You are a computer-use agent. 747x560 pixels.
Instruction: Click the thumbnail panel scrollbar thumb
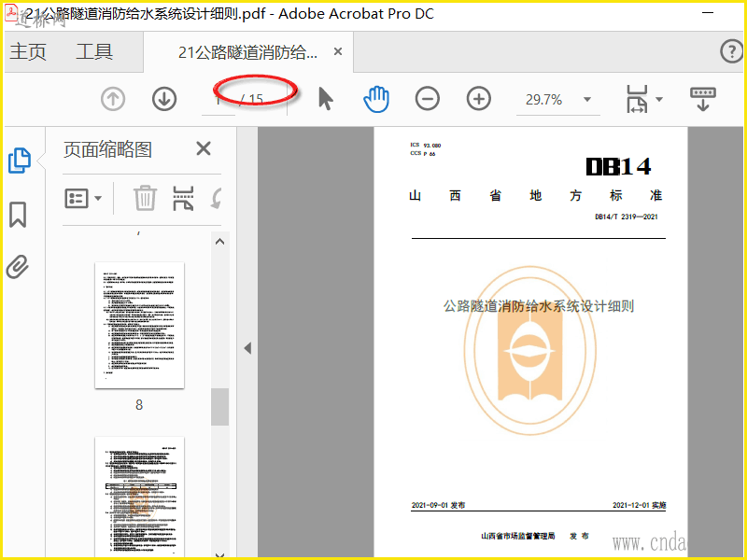pyautogui.click(x=219, y=407)
